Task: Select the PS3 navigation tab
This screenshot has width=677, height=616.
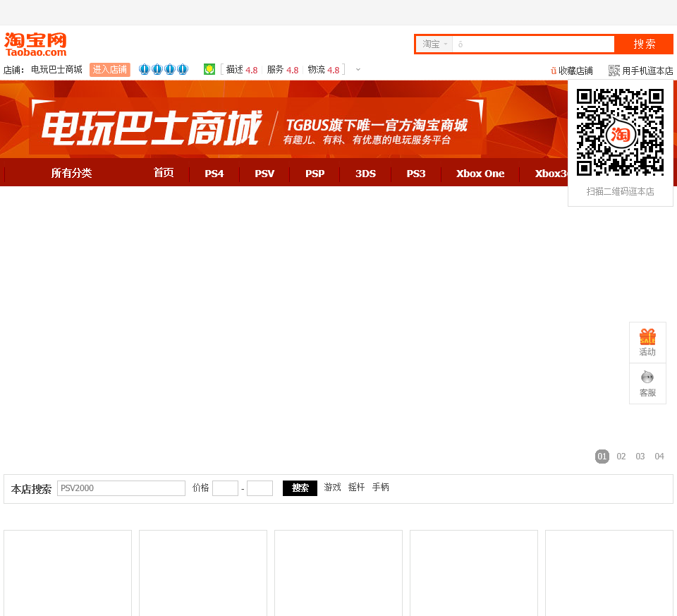Action: (416, 174)
